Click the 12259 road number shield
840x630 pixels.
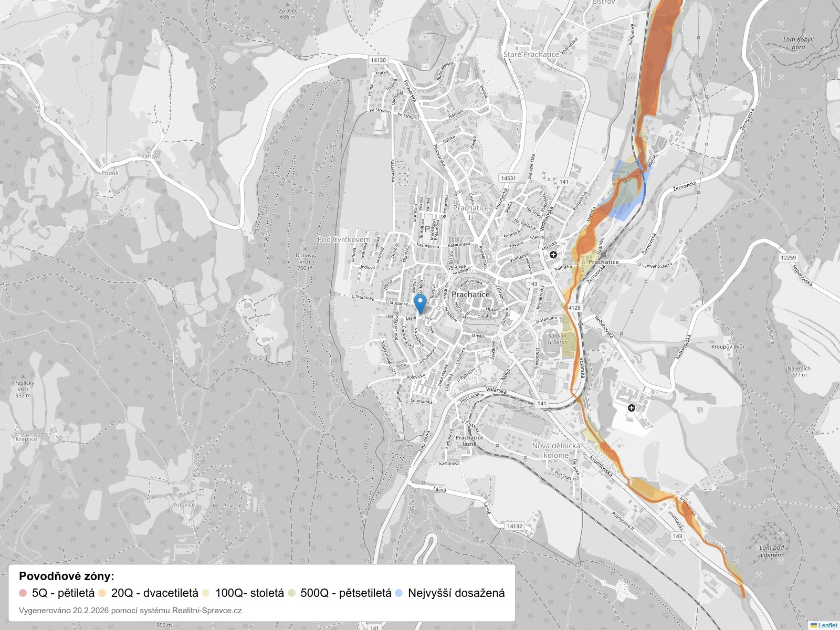tap(788, 258)
